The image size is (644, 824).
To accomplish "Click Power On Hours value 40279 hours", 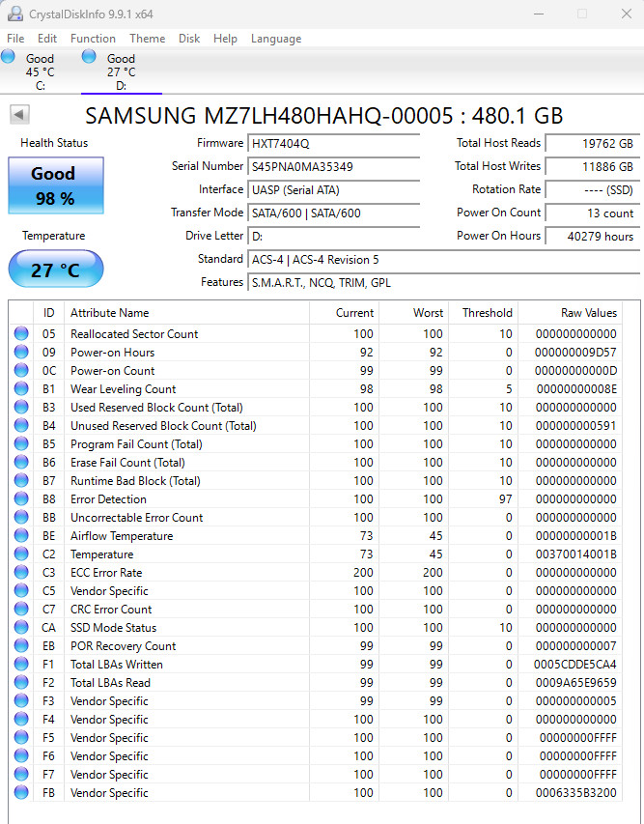I will coord(592,236).
